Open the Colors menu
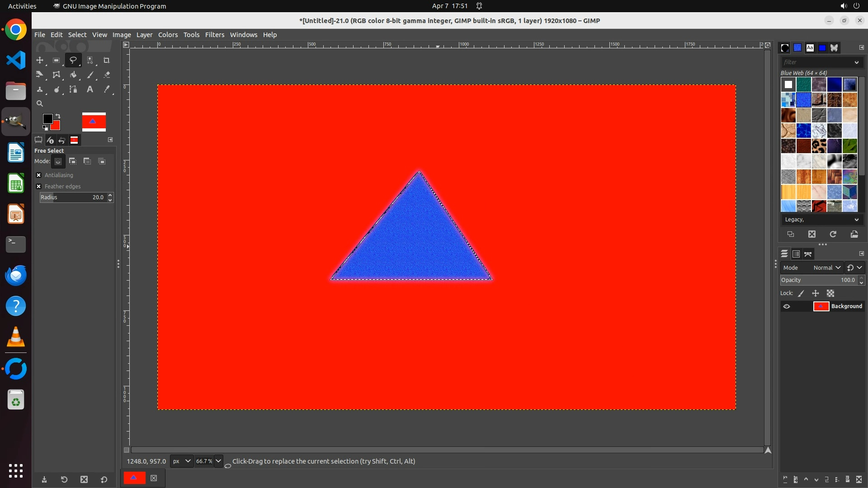868x488 pixels. point(168,35)
